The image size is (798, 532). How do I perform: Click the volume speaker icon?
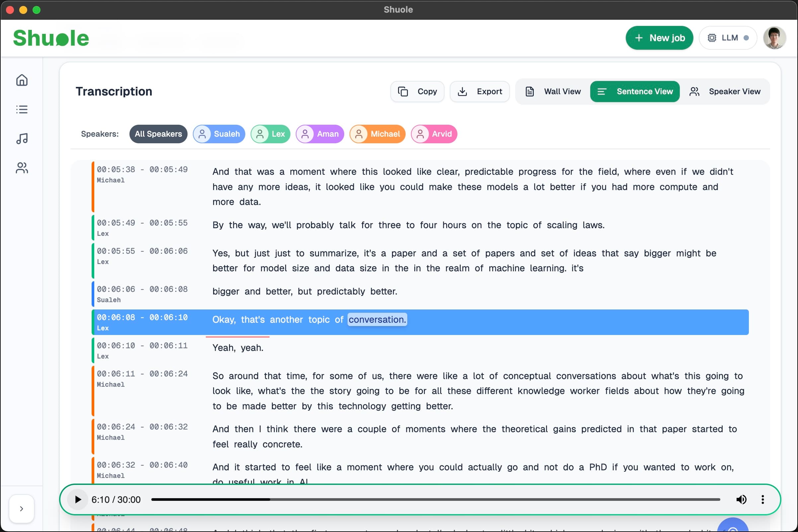(x=741, y=499)
